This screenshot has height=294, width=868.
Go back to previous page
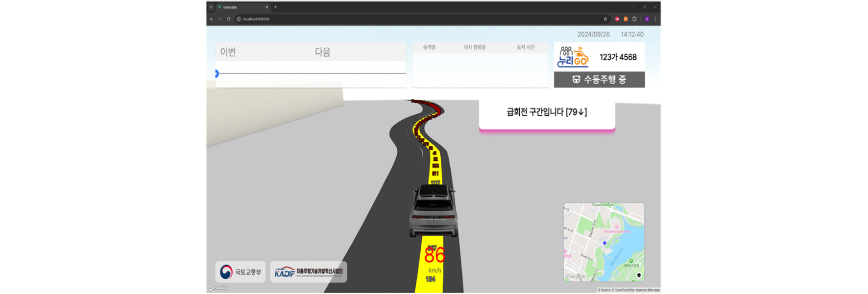click(212, 19)
